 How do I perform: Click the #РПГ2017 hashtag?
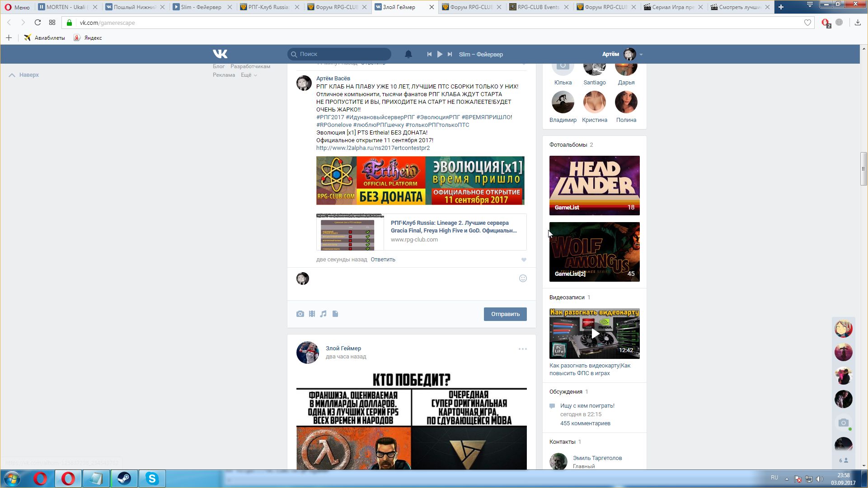pyautogui.click(x=330, y=117)
